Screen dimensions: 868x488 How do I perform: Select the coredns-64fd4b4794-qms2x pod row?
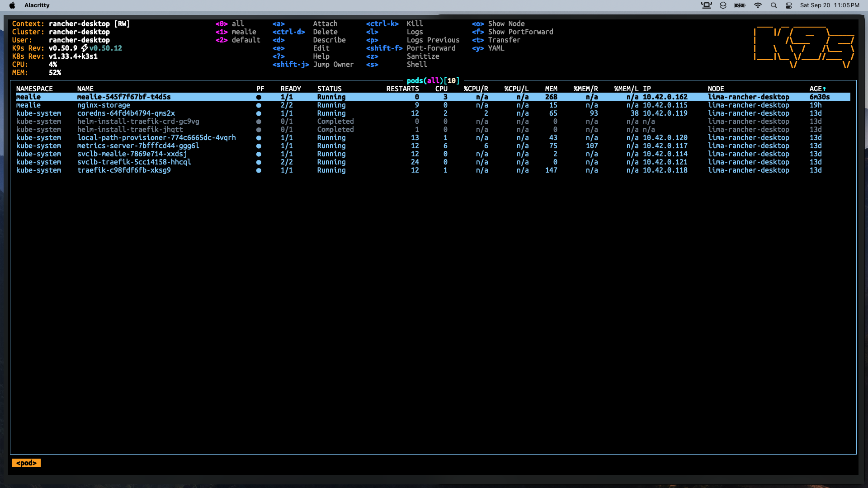(x=126, y=113)
